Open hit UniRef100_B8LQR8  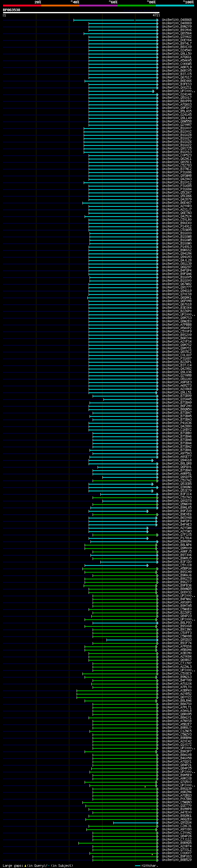point(176,463)
